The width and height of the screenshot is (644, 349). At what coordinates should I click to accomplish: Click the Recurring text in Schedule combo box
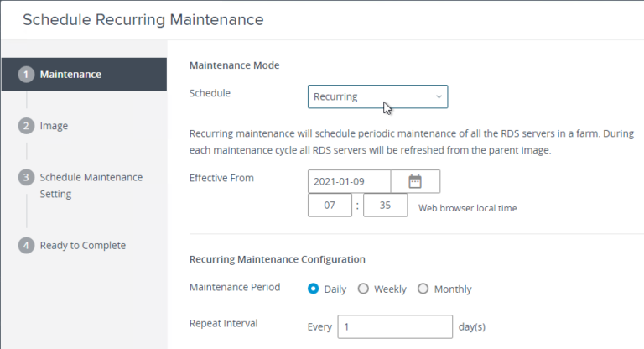tap(335, 96)
